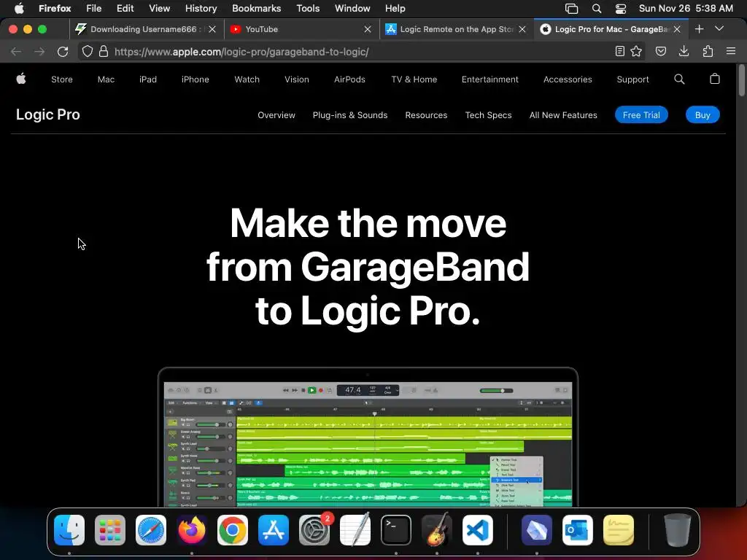List all tabs using chevron dropdown
The height and width of the screenshot is (560, 747).
pyautogui.click(x=719, y=29)
